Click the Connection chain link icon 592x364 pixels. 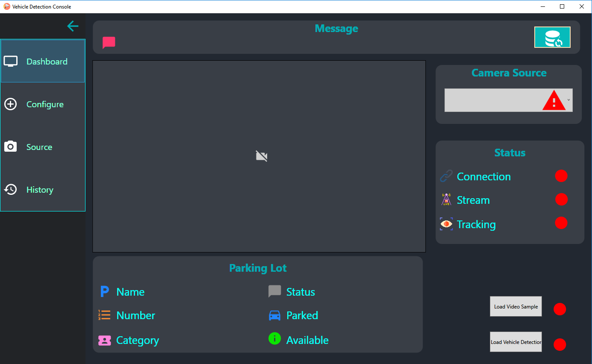click(x=446, y=176)
